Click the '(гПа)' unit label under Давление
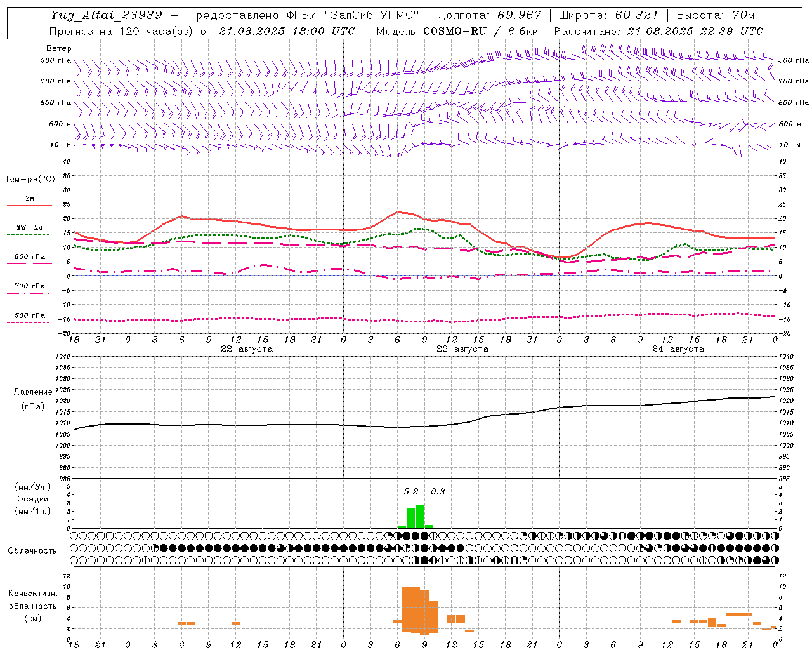 click(x=33, y=407)
